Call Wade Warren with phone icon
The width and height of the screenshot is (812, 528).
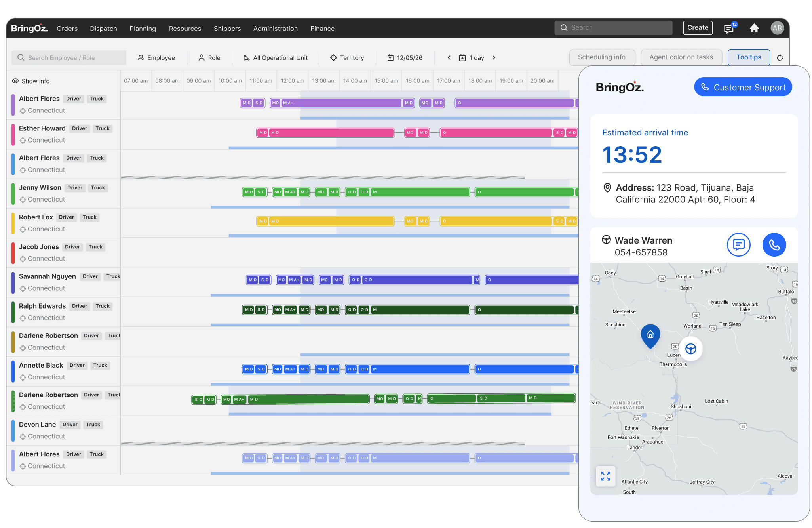coord(774,245)
